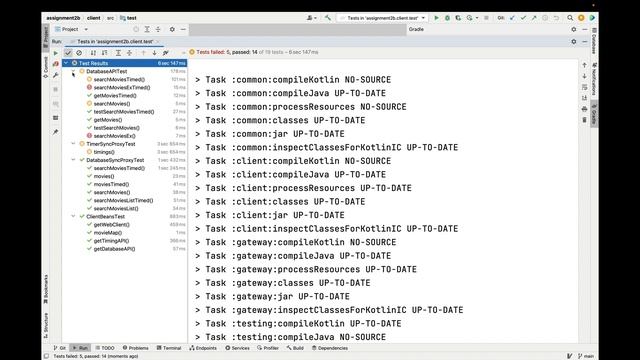The width and height of the screenshot is (640, 360).
Task: Click the pin tab icon in Run sidebar
Action: pos(56,132)
